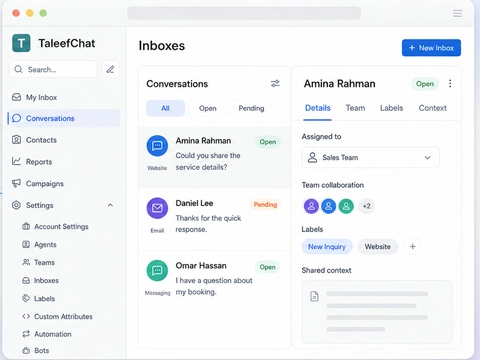480x360 pixels.
Task: Switch to the Team tab
Action: click(x=355, y=108)
